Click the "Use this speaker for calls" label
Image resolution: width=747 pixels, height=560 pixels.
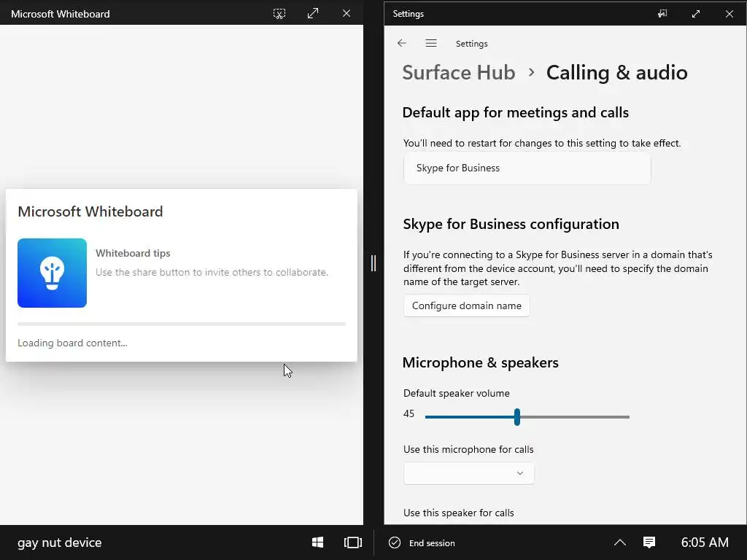click(x=458, y=513)
